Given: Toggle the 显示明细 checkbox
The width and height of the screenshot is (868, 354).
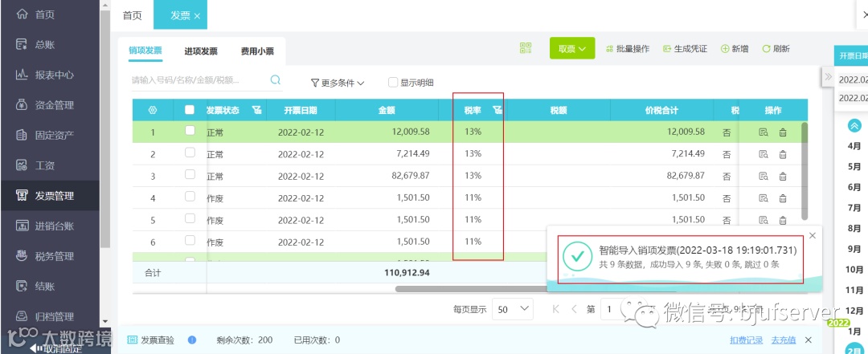Looking at the screenshot, I should 393,83.
